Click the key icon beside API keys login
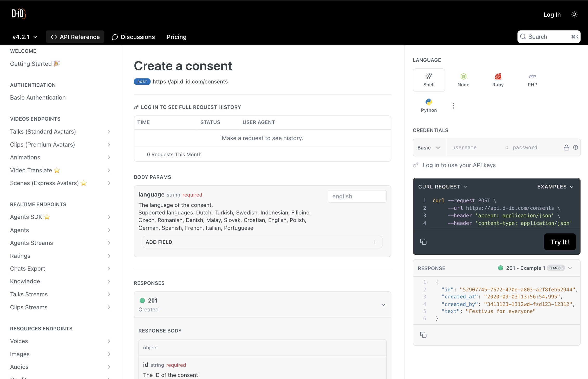This screenshot has width=588, height=379. coord(416,165)
